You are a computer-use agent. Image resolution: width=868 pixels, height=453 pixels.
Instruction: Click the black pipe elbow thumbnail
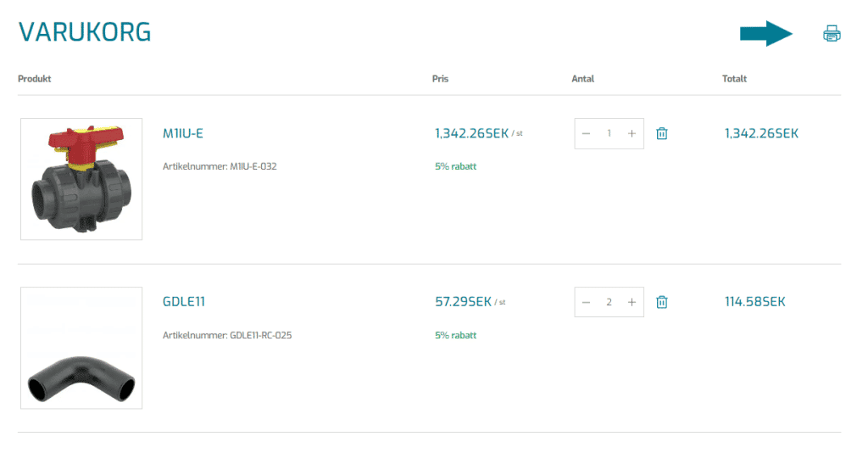tap(81, 348)
